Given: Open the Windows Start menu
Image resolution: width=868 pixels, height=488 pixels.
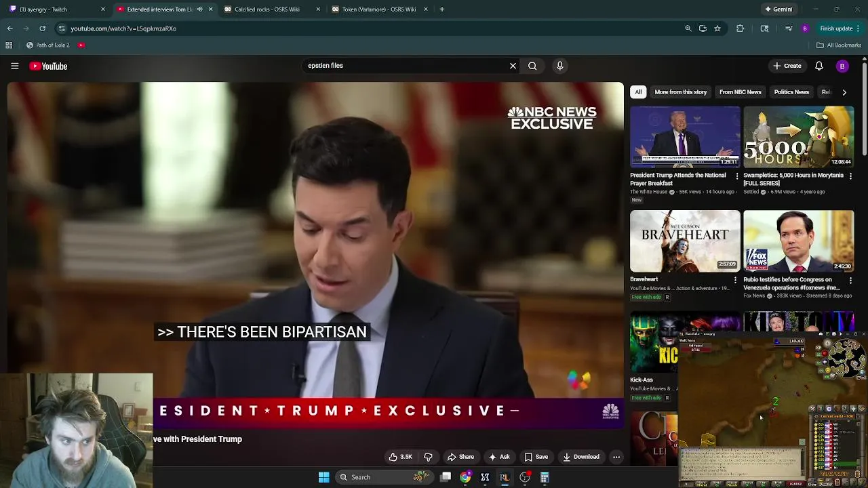Looking at the screenshot, I should [x=323, y=477].
